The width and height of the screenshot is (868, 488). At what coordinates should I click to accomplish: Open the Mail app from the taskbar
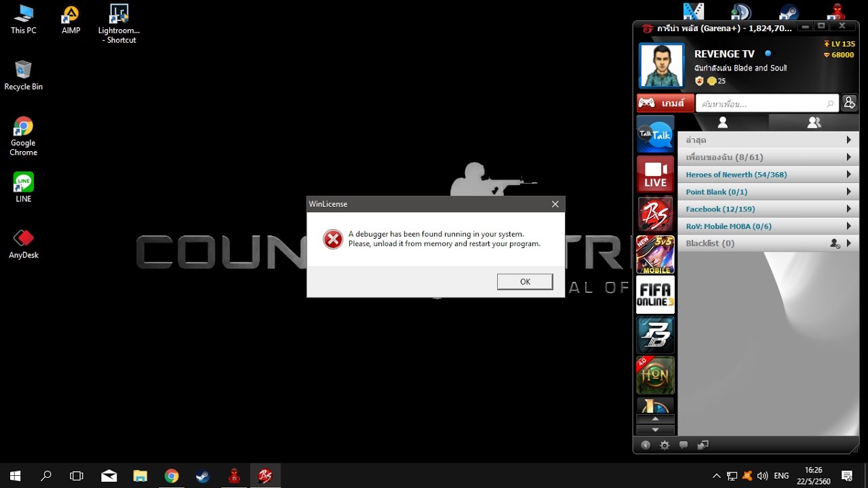(109, 476)
